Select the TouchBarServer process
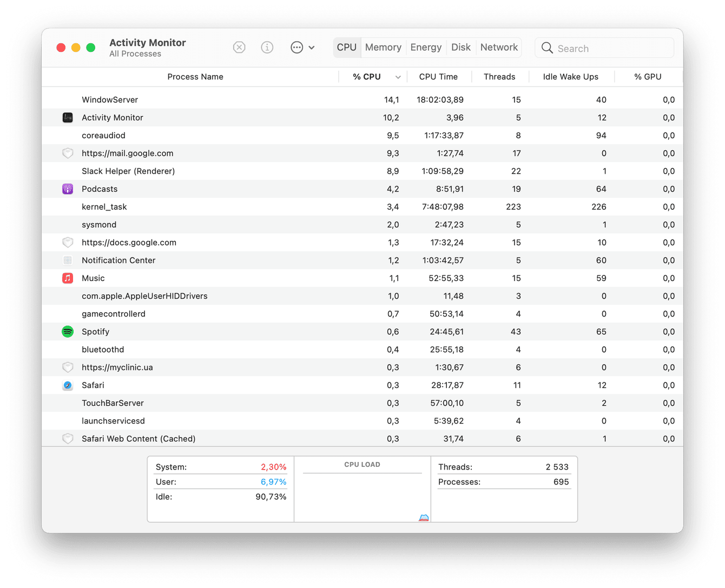This screenshot has height=588, width=725. click(x=362, y=403)
